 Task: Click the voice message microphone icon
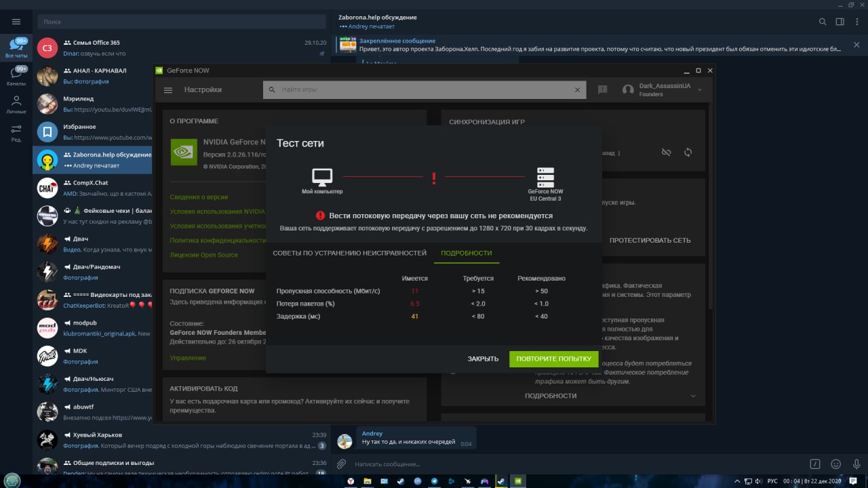tap(855, 464)
